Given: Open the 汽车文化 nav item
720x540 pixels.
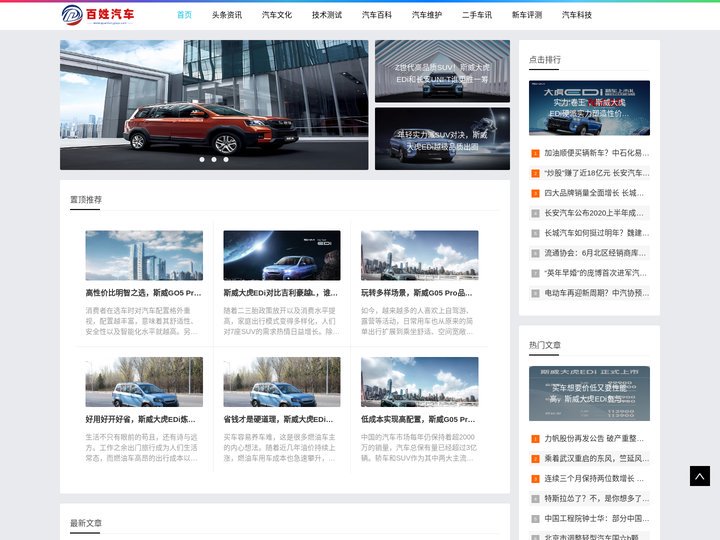Looking at the screenshot, I should [277, 15].
